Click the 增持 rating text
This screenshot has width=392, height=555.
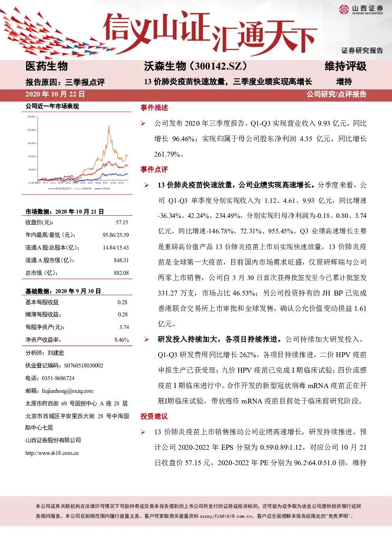click(x=344, y=82)
